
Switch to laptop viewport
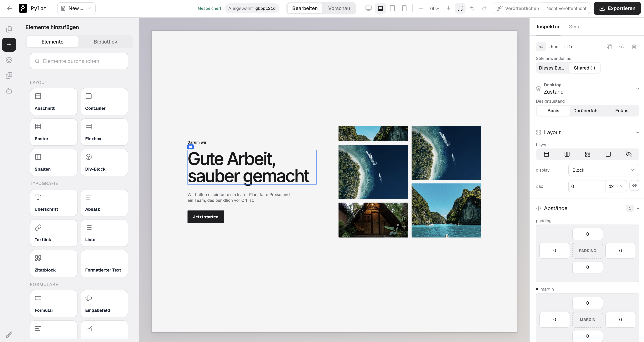pos(380,8)
